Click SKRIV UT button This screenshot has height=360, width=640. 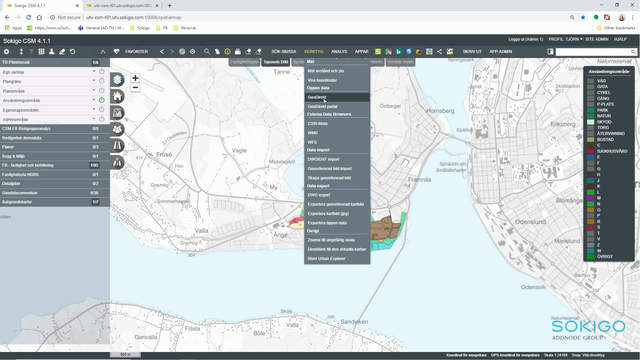472,52
